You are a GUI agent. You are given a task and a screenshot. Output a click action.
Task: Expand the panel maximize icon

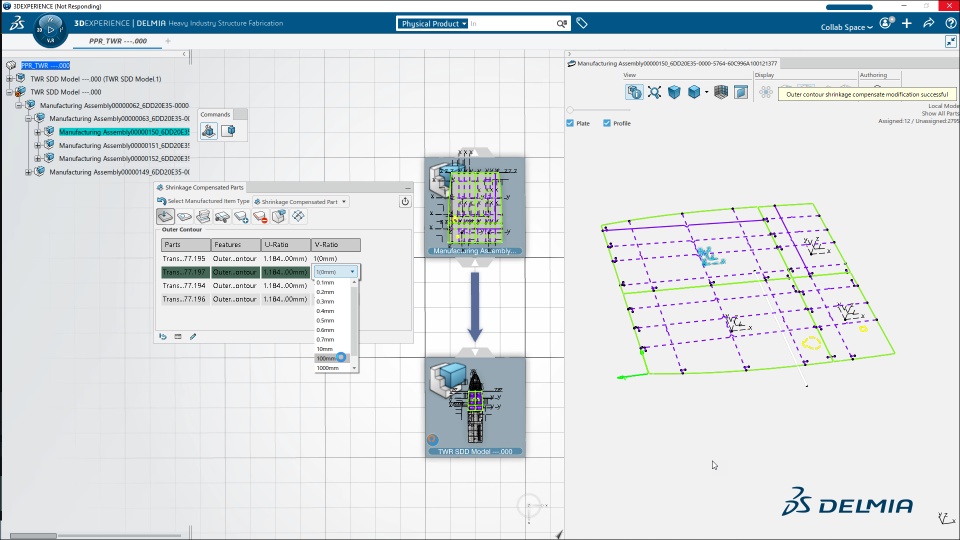pyautogui.click(x=950, y=42)
